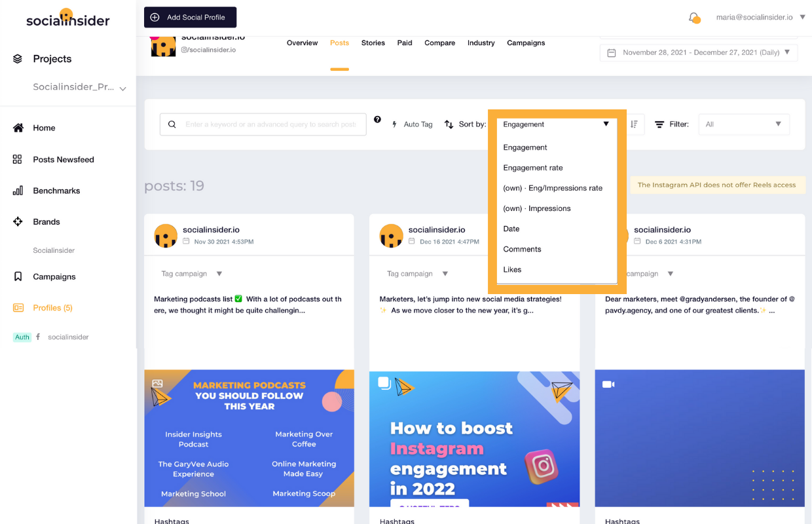This screenshot has height=524, width=812.
Task: Open the blue video post thumbnail
Action: [699, 438]
